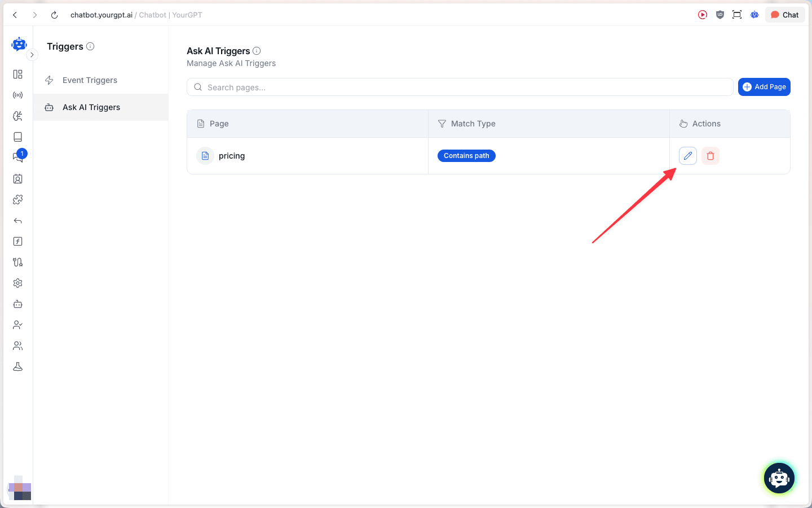The width and height of the screenshot is (812, 508).
Task: Expand the sidebar using the chevron arrow
Action: [x=32, y=55]
